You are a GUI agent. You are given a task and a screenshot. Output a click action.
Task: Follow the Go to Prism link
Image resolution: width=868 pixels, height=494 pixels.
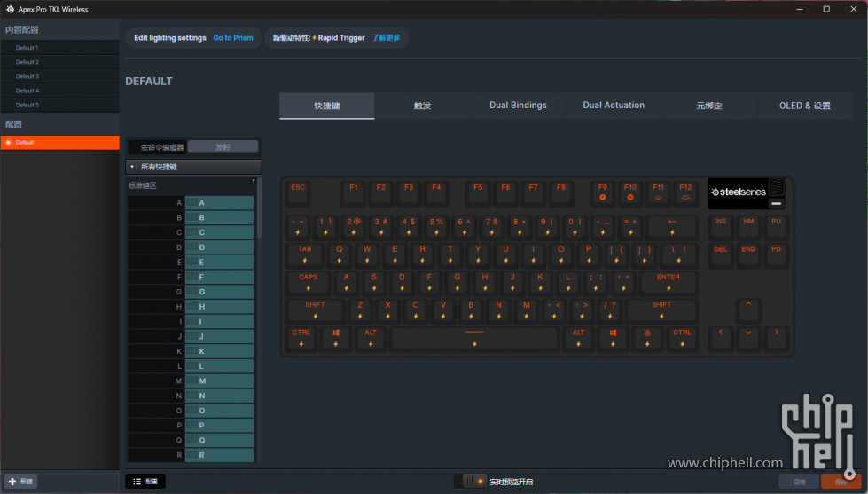[x=233, y=37]
